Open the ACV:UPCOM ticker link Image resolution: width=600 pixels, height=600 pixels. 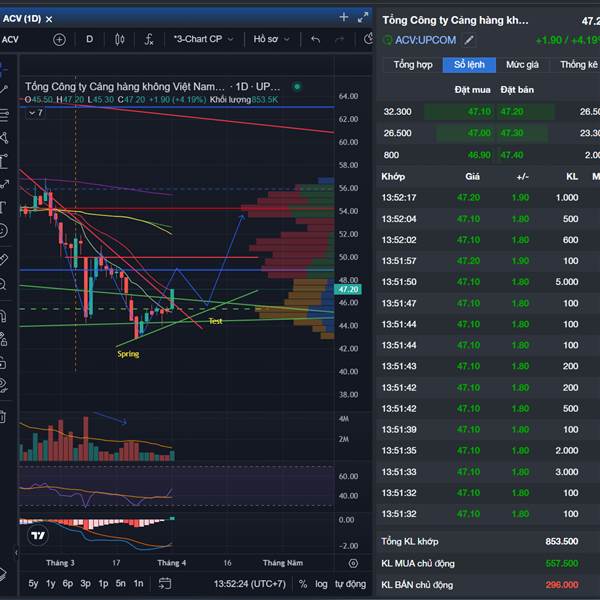(x=425, y=40)
